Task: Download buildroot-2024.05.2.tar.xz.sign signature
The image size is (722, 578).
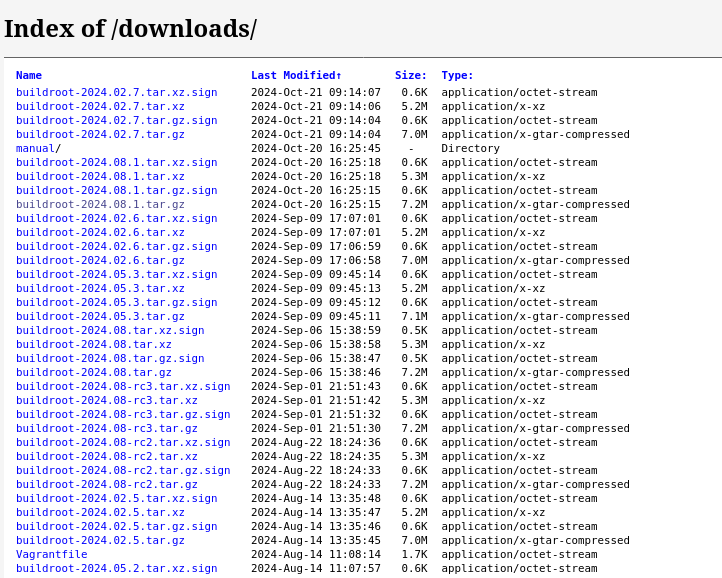Action: coord(116,568)
